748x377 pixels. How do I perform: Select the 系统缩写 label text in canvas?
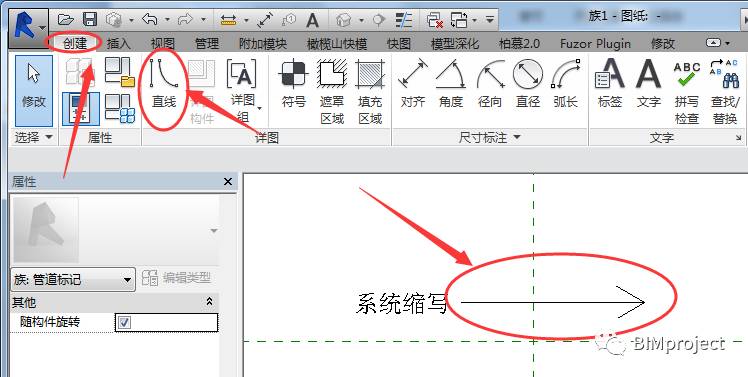(x=401, y=303)
